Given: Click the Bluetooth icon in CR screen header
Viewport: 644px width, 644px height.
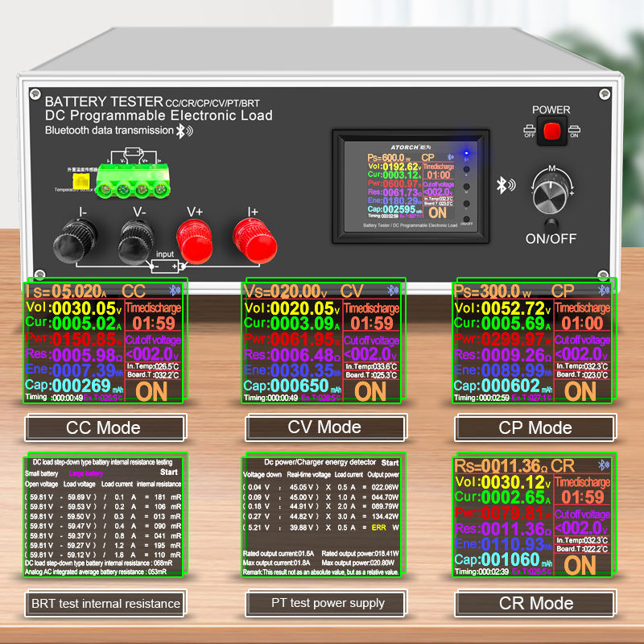Looking at the screenshot, I should [x=604, y=465].
